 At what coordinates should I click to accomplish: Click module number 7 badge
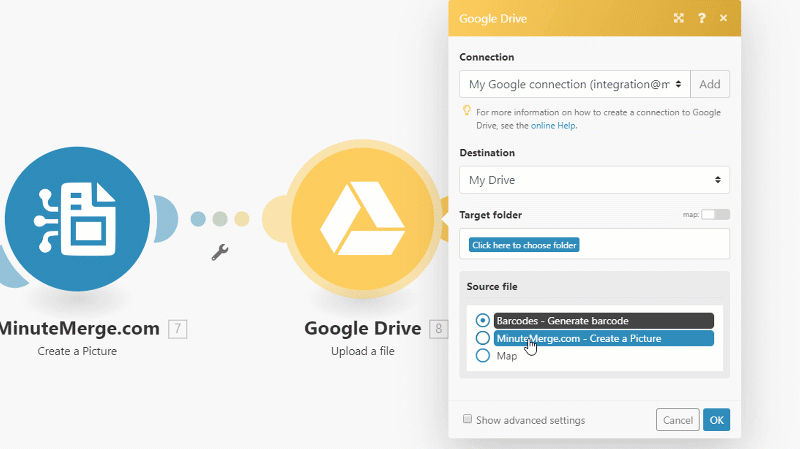coord(178,328)
